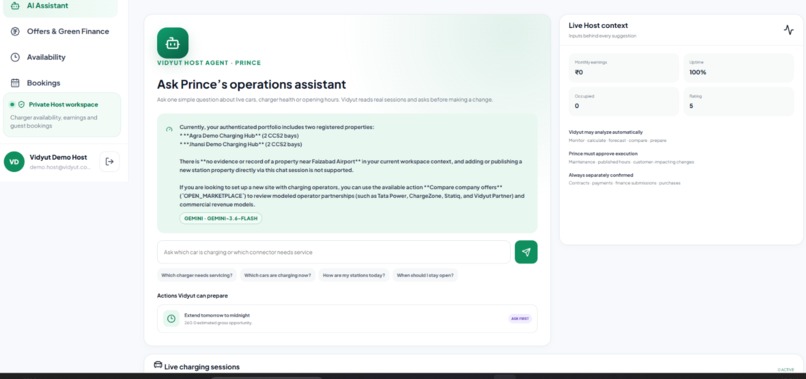Click the clock icon on Extend tomorrow action
806x379 pixels.
point(171,318)
